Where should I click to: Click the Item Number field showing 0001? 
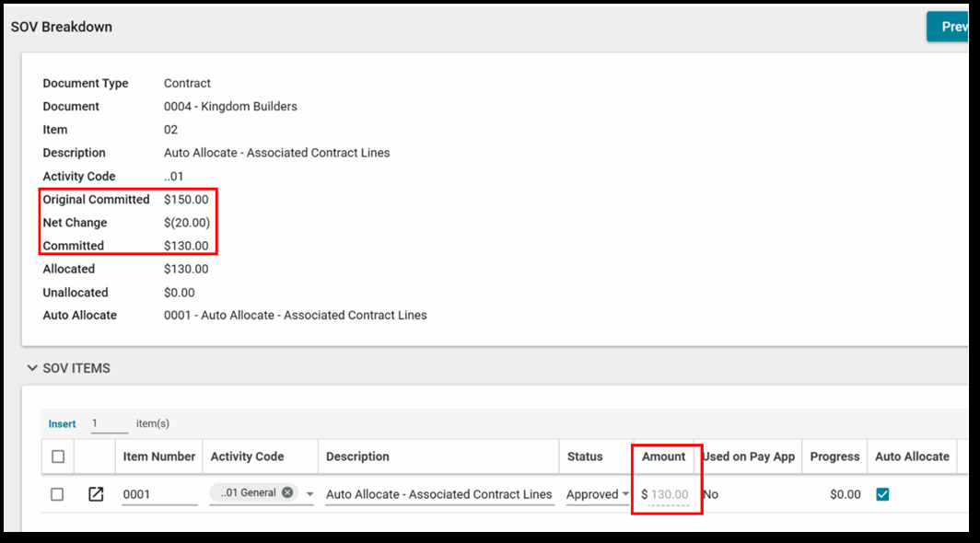159,494
